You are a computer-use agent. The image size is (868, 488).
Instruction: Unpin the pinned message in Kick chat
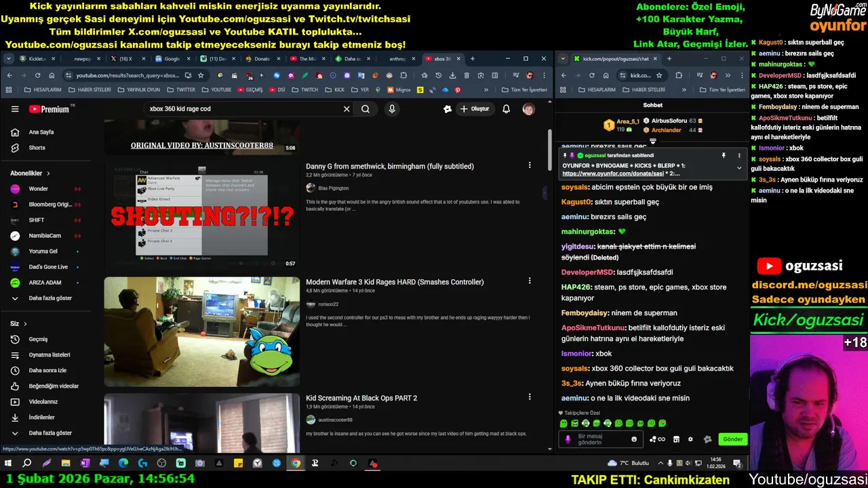click(x=724, y=155)
